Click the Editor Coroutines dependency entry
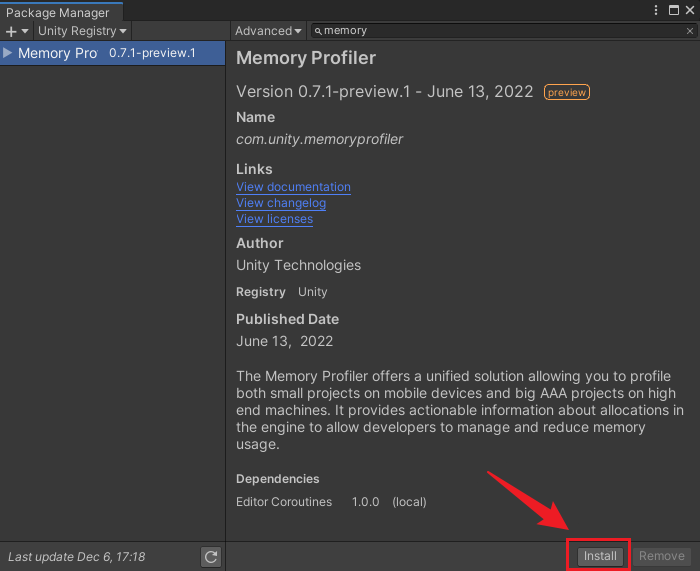 pos(284,502)
